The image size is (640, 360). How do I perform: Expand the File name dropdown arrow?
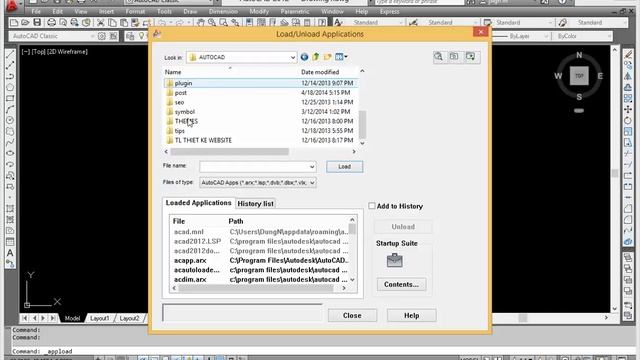tap(312, 167)
